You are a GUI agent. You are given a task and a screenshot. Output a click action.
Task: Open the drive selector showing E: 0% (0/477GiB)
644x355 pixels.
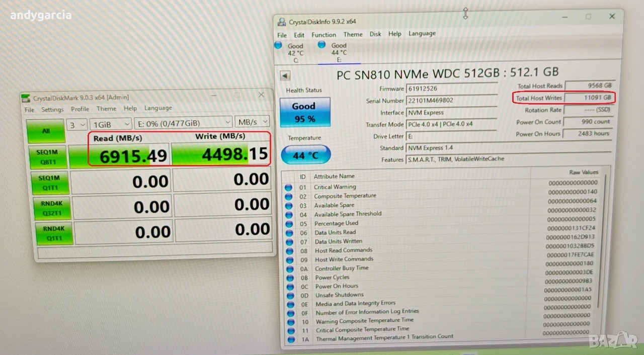tap(184, 123)
